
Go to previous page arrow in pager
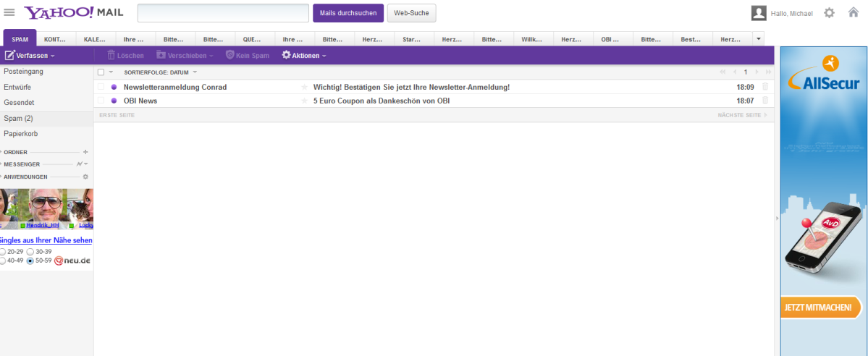(735, 72)
